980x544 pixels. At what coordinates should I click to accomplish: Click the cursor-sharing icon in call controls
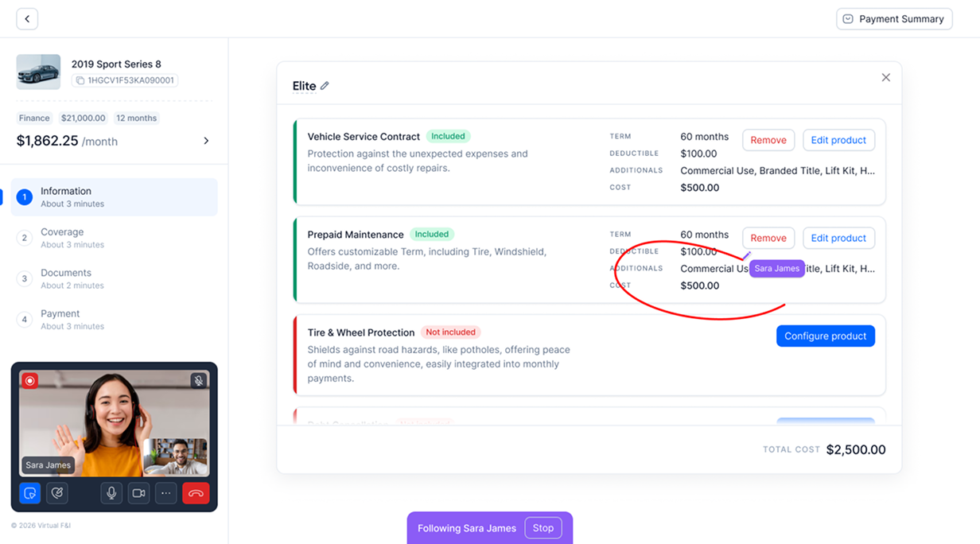tap(30, 493)
